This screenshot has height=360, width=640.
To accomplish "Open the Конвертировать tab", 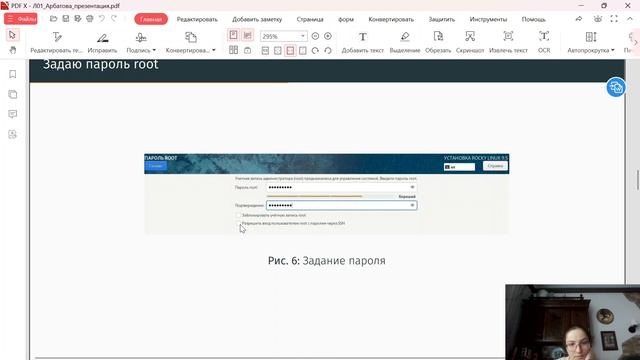I will 391,19.
